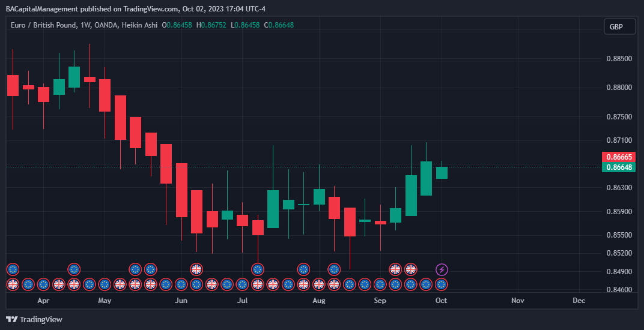Select second of two upper-row UK flags in September
The image size is (644, 330).
click(411, 269)
